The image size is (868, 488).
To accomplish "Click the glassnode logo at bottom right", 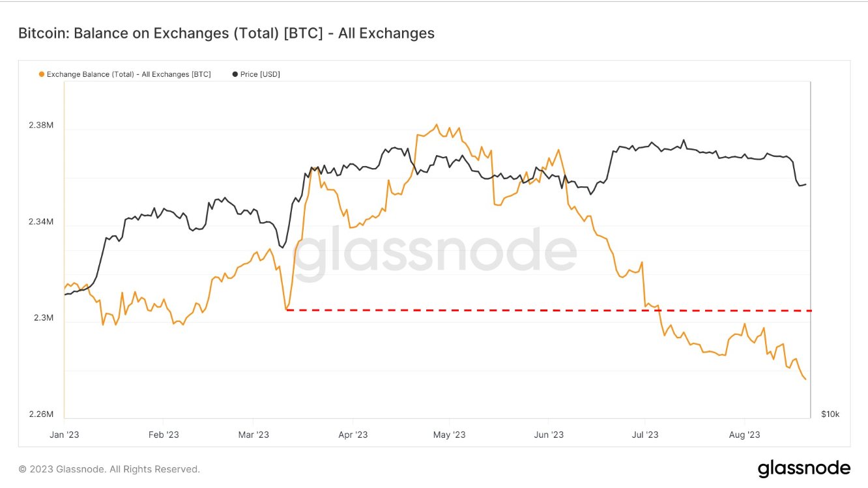I will (803, 468).
